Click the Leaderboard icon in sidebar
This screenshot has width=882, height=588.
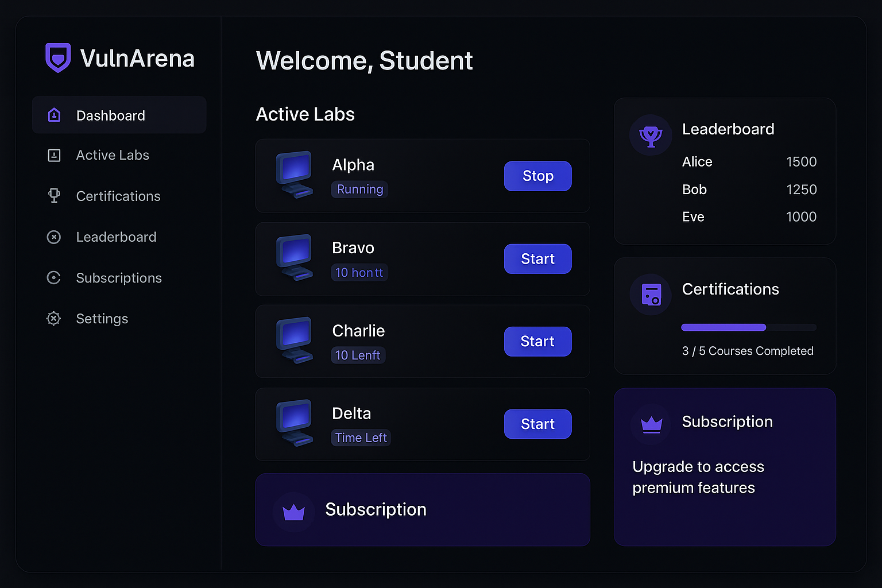click(54, 237)
